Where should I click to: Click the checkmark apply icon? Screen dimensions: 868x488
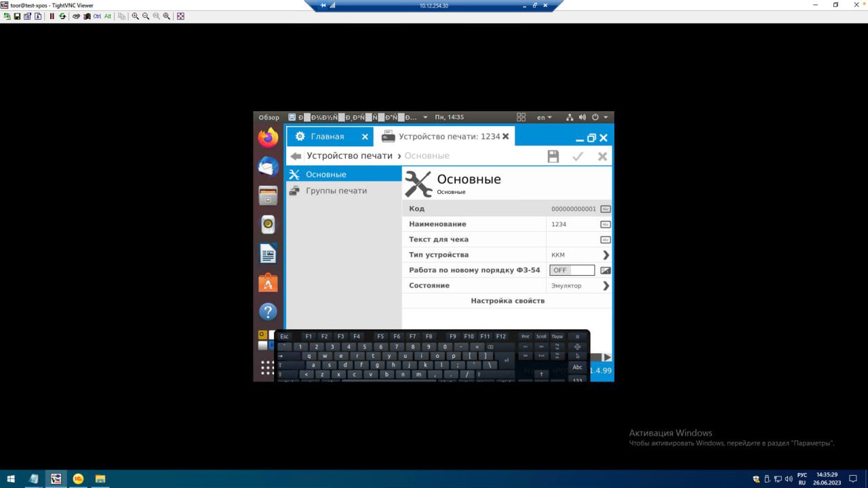[578, 157]
